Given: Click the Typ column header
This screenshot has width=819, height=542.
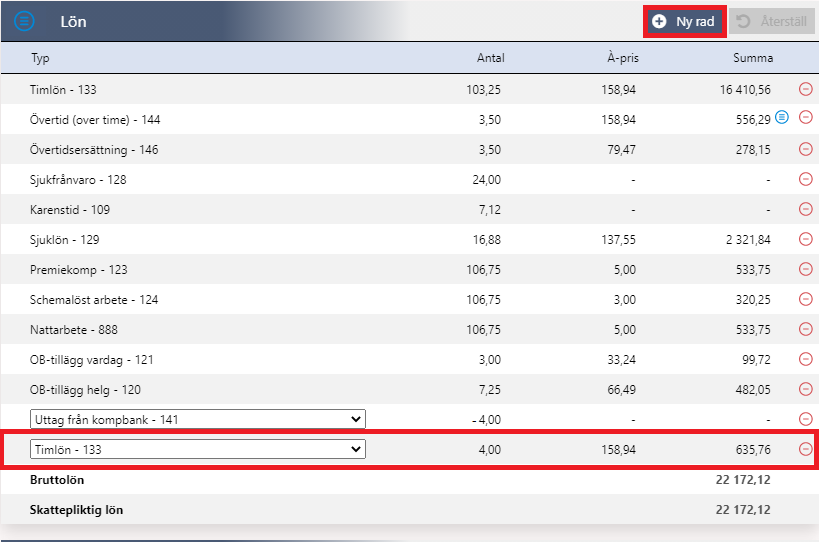Looking at the screenshot, I should click(40, 58).
